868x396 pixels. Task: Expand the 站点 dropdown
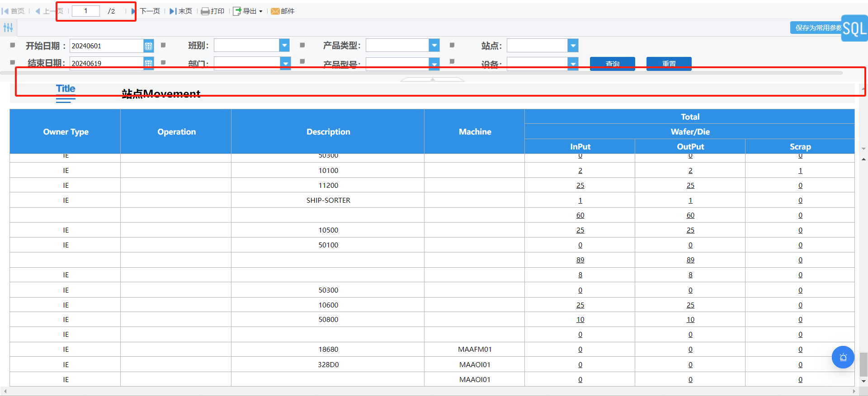coord(573,45)
